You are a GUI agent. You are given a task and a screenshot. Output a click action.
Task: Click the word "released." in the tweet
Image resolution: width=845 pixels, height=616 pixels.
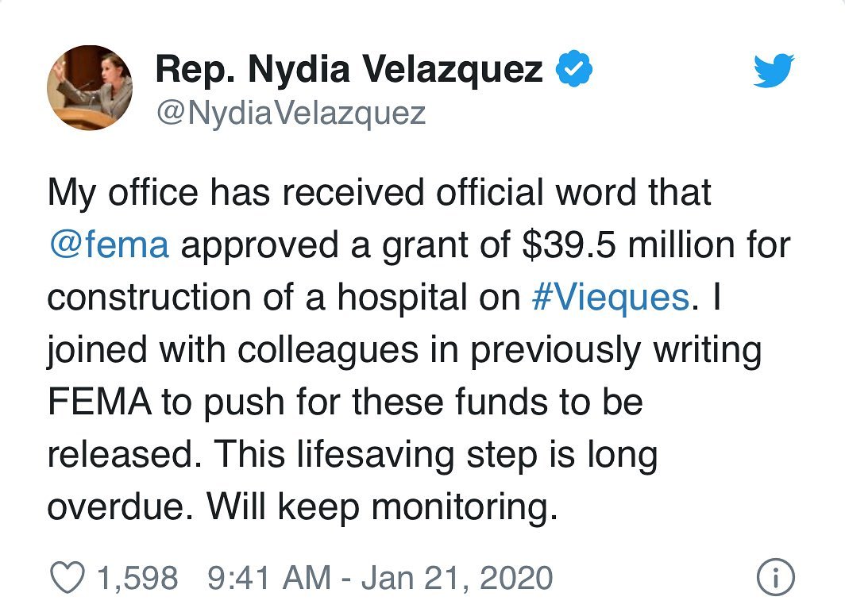[122, 455]
